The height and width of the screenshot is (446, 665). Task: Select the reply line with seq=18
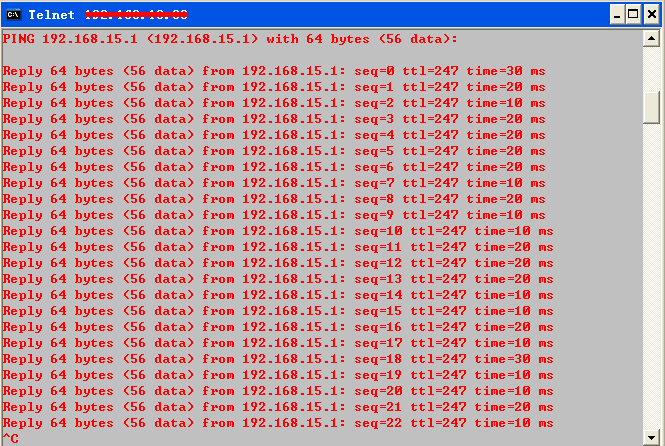pyautogui.click(x=278, y=359)
